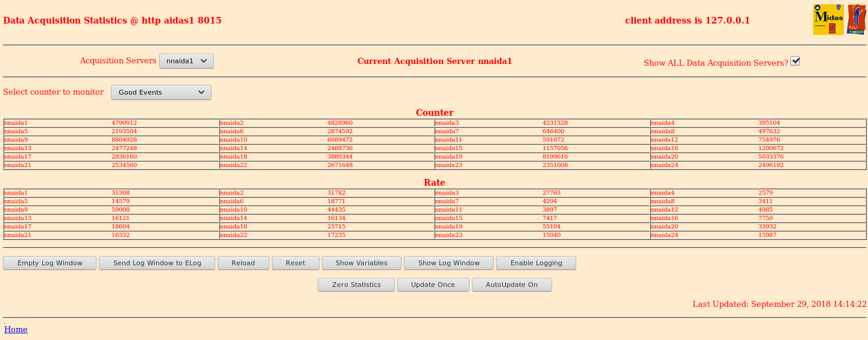The image size is (868, 340).
Task: Click the Enable Logging button
Action: (x=536, y=263)
